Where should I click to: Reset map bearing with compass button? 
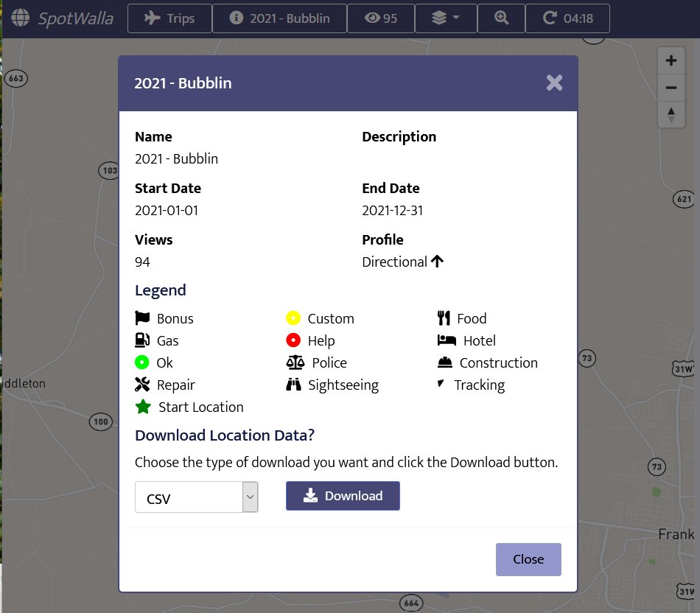[x=671, y=115]
